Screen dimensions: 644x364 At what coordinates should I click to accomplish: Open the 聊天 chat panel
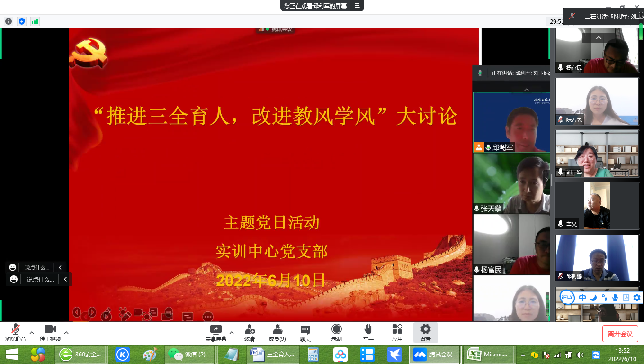(x=305, y=333)
